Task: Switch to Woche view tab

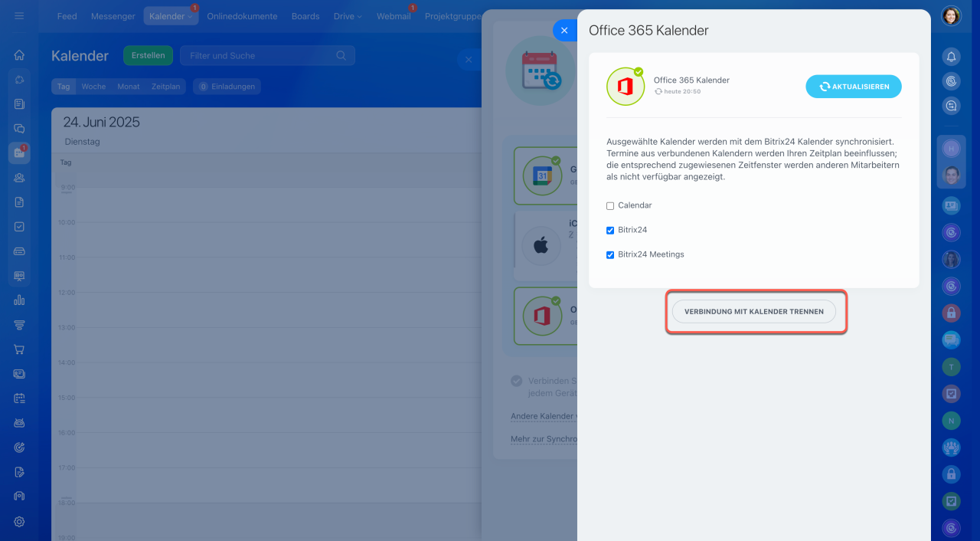Action: coord(93,87)
